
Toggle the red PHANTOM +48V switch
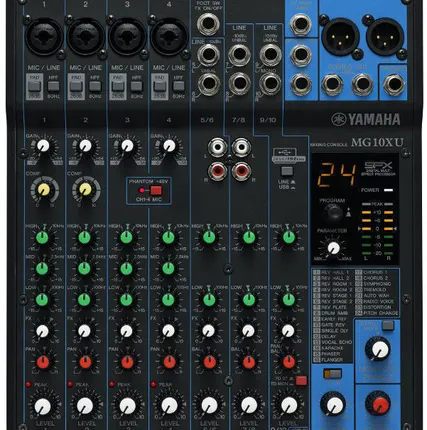pyautogui.click(x=156, y=191)
